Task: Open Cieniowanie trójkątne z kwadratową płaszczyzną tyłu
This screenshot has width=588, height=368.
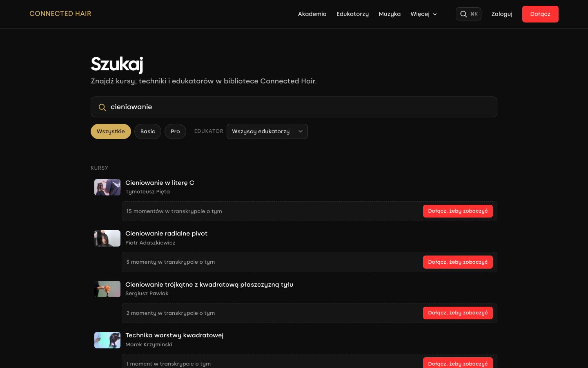Action: click(x=209, y=285)
